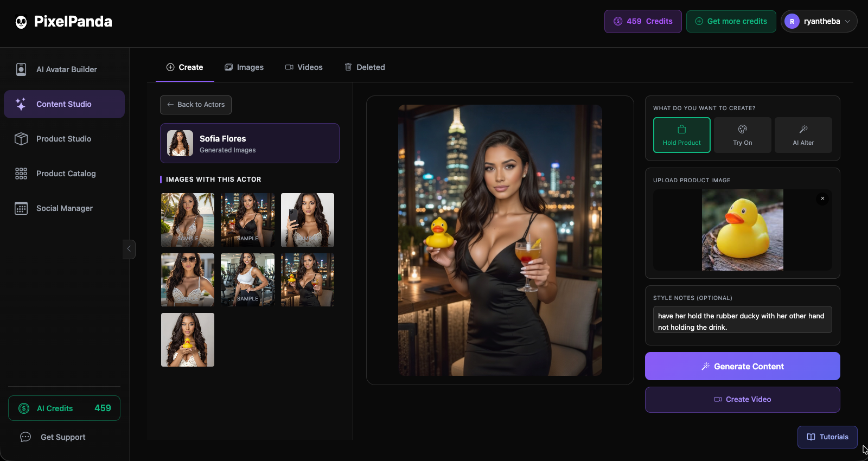Screen dimensions: 868x461
Task: Click Get more credits button
Action: [731, 21]
